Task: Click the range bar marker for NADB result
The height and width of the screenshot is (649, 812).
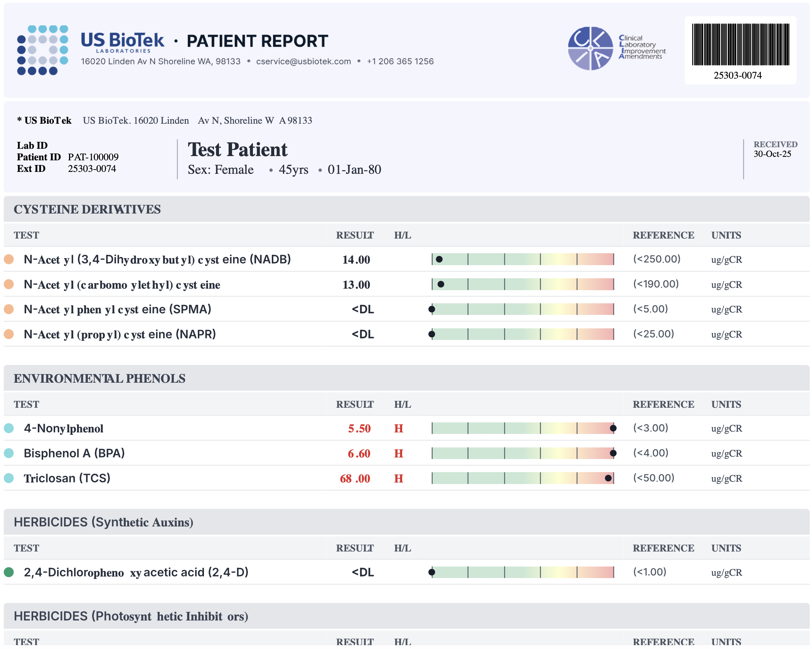Action: (439, 259)
